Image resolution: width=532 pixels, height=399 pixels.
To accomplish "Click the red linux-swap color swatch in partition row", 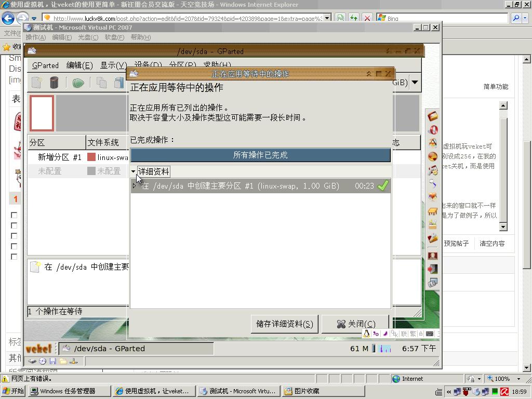I will pos(91,157).
